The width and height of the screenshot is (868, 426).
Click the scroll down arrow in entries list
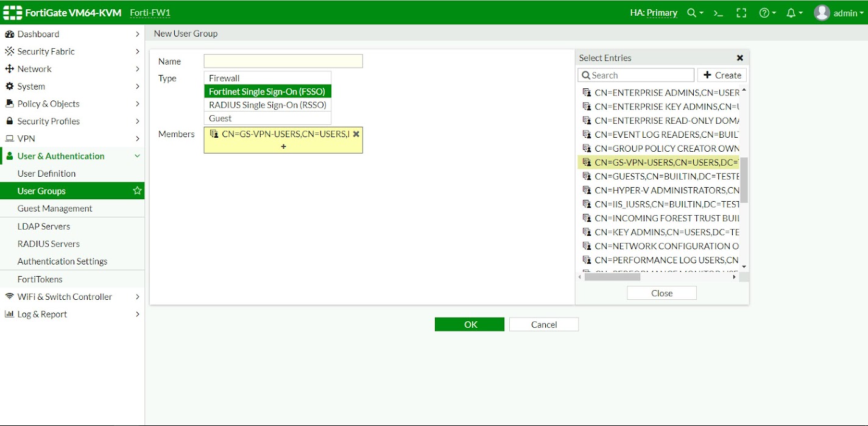point(744,267)
